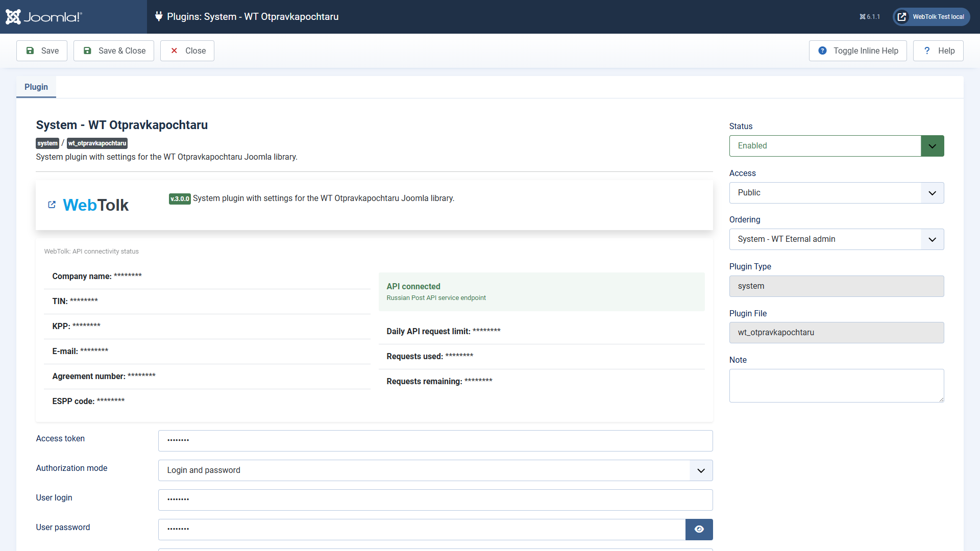
Task: Click the Close button in toolbar
Action: 187,51
